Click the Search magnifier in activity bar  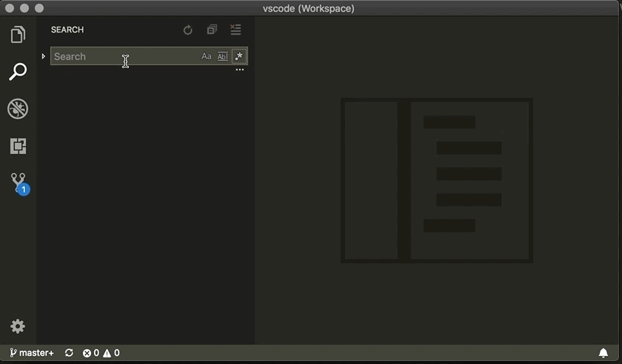click(x=18, y=72)
